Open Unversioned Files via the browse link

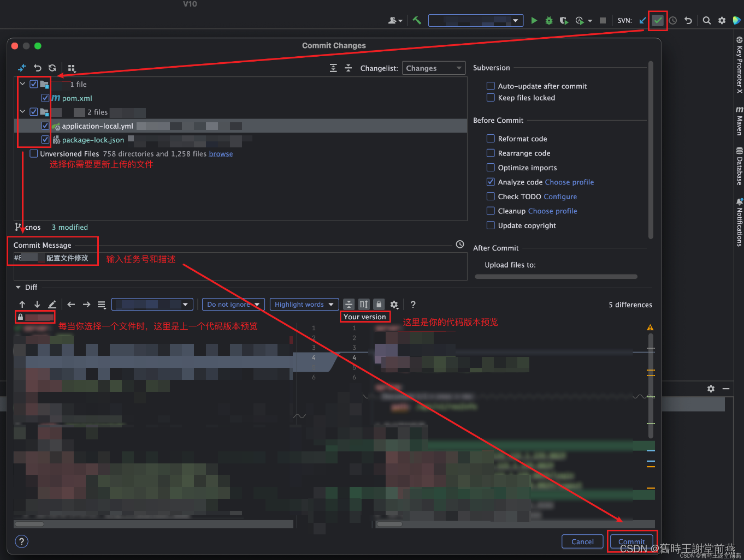tap(220, 153)
